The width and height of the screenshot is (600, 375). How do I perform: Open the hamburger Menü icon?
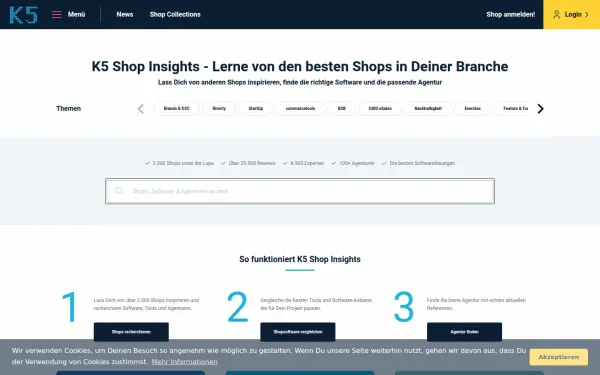pyautogui.click(x=57, y=15)
